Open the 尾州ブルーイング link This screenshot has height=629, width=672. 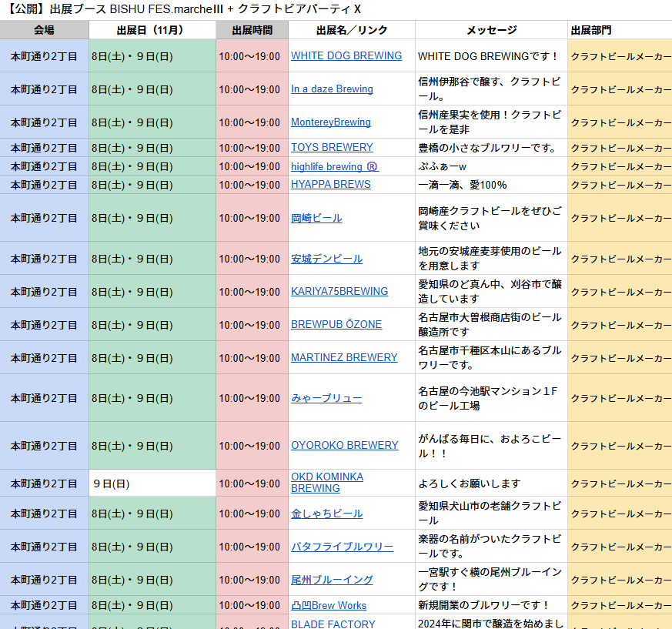pyautogui.click(x=332, y=580)
